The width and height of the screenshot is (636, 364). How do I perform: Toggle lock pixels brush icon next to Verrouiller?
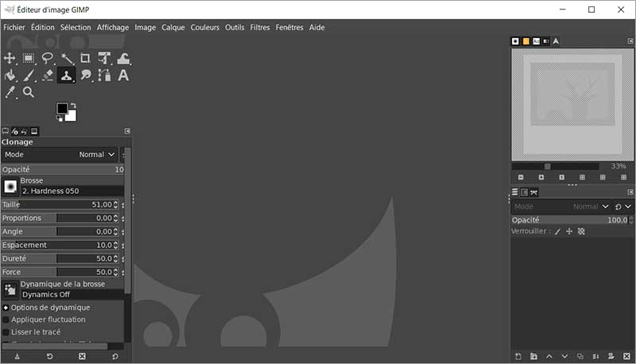[x=557, y=231]
